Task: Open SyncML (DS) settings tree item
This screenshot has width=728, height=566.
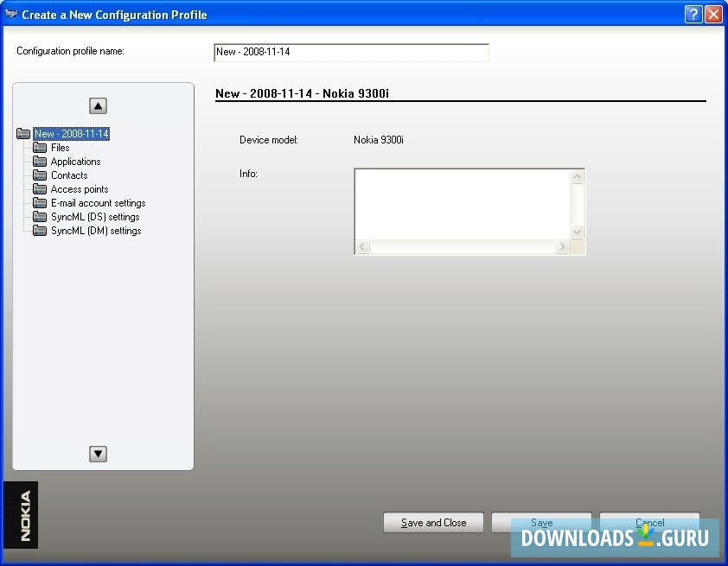Action: pos(95,217)
